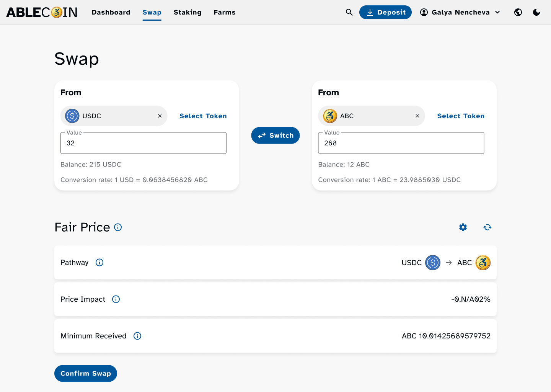Focus the USDC value input field
Image resolution: width=551 pixels, height=392 pixels.
coord(143,143)
